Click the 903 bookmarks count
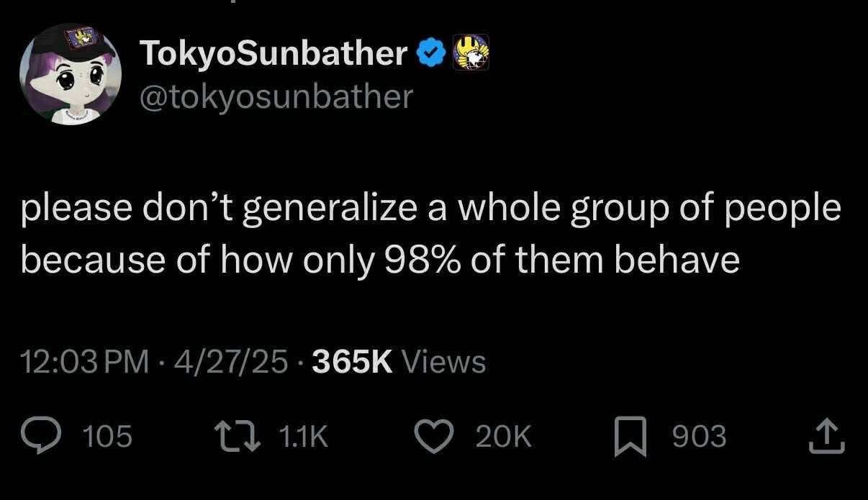 (x=699, y=437)
